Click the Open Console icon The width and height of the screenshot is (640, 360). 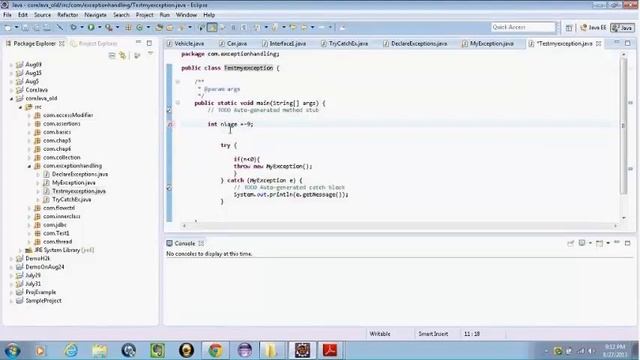tap(599, 243)
